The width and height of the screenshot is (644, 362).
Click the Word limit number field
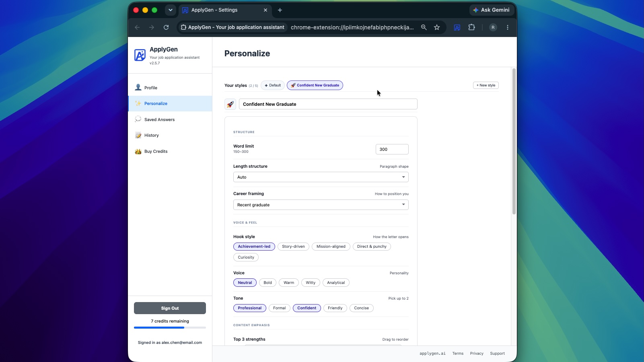tap(392, 149)
